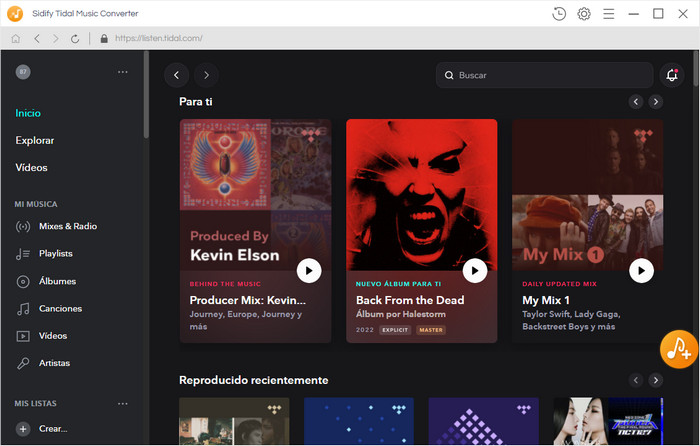Click the Mixes & Radio broadcast icon
This screenshot has width=700, height=446.
click(23, 227)
